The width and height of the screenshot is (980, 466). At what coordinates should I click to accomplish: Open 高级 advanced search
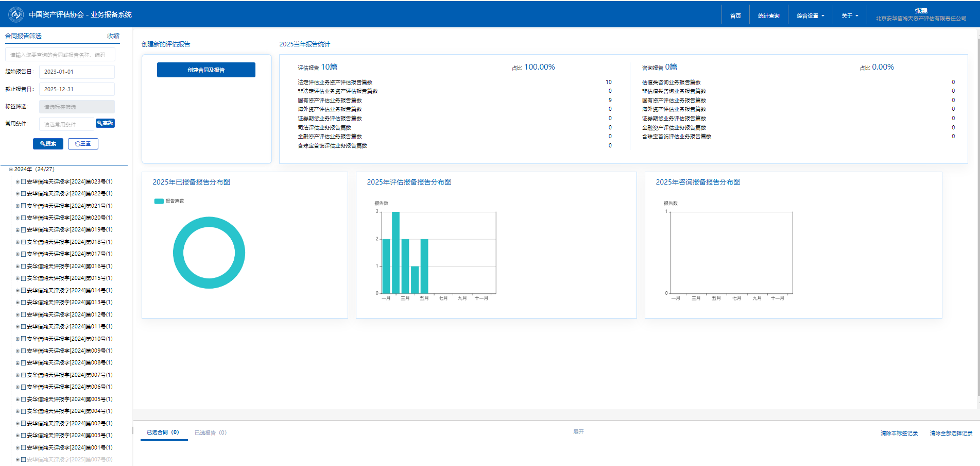click(x=105, y=123)
